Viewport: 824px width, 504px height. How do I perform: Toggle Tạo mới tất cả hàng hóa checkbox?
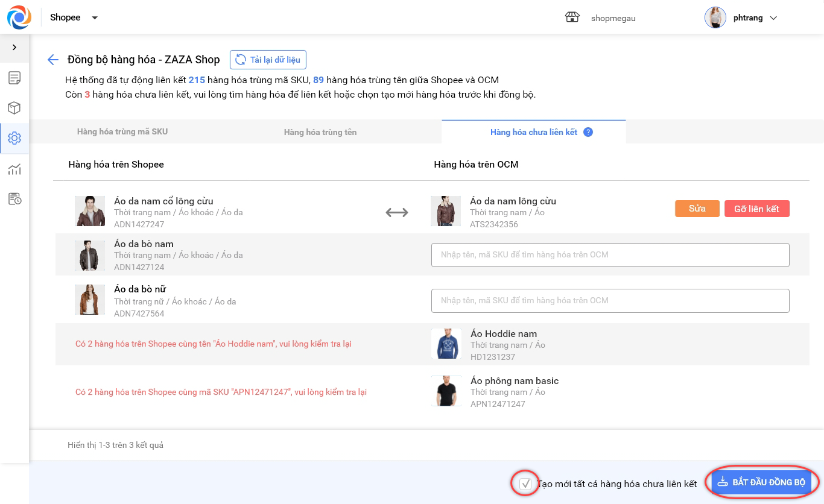point(525,484)
